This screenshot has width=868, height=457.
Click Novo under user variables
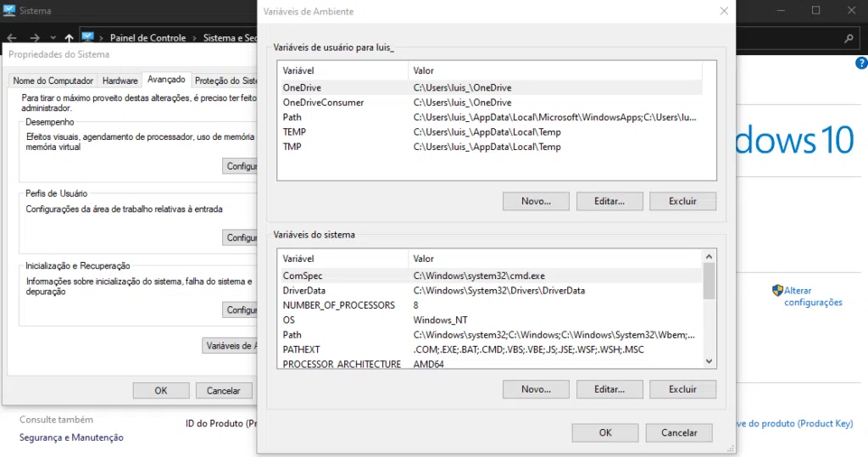tap(536, 201)
